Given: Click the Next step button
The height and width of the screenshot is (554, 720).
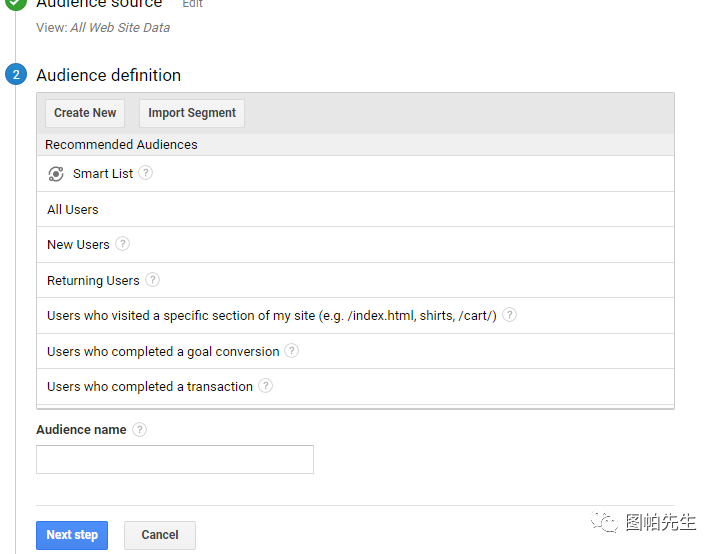Looking at the screenshot, I should 72,535.
